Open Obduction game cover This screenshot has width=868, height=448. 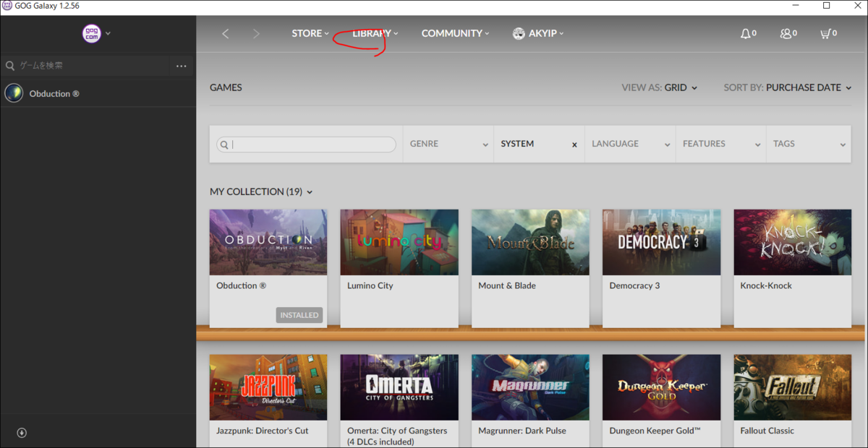click(268, 242)
